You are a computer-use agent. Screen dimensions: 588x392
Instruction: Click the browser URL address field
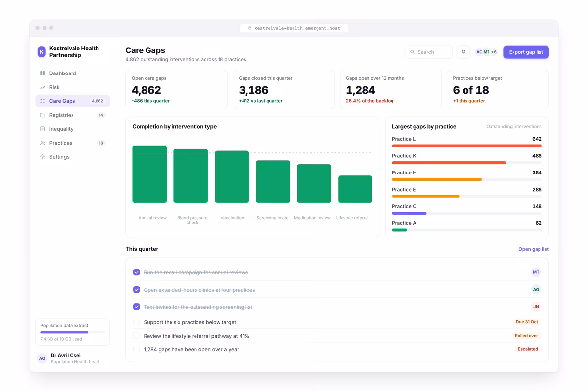coord(294,28)
